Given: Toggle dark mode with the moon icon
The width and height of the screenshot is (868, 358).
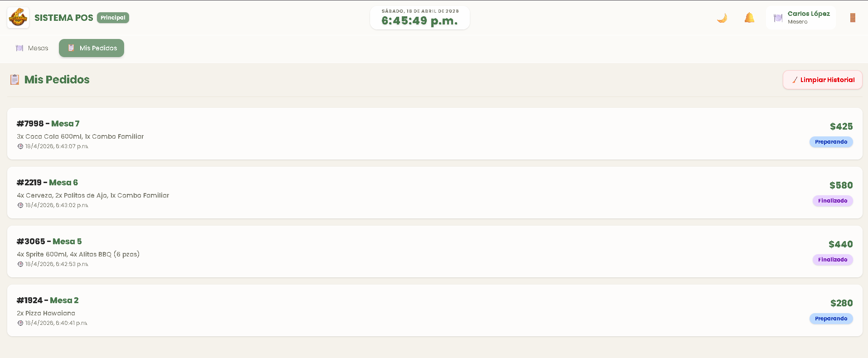Looking at the screenshot, I should 722,18.
